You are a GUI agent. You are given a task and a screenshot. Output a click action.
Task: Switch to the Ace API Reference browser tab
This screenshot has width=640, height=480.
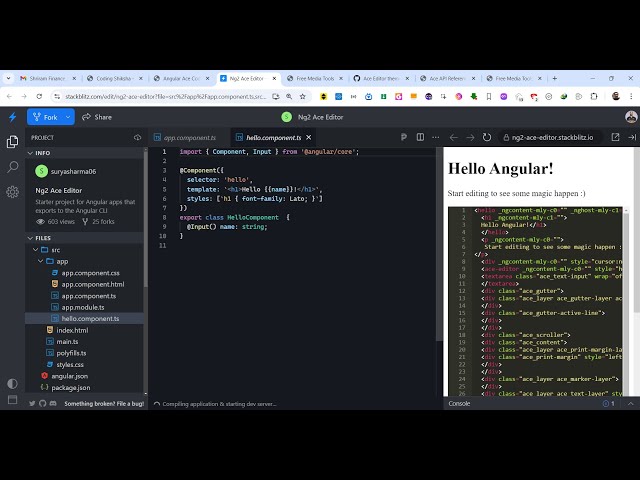click(442, 78)
